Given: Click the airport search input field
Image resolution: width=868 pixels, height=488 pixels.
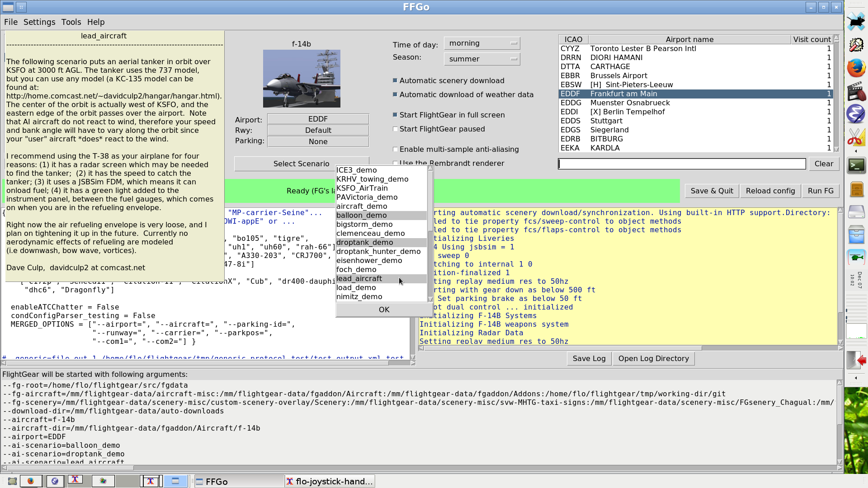Looking at the screenshot, I should [x=682, y=164].
